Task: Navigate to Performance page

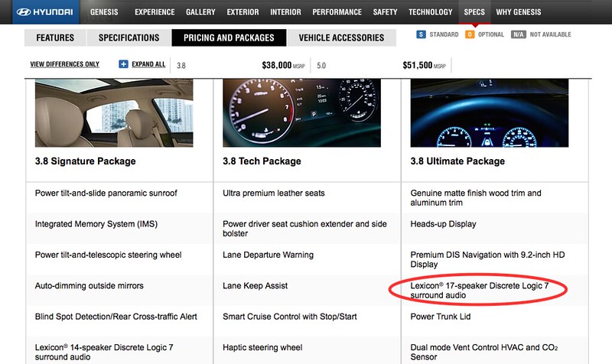Action: (337, 12)
